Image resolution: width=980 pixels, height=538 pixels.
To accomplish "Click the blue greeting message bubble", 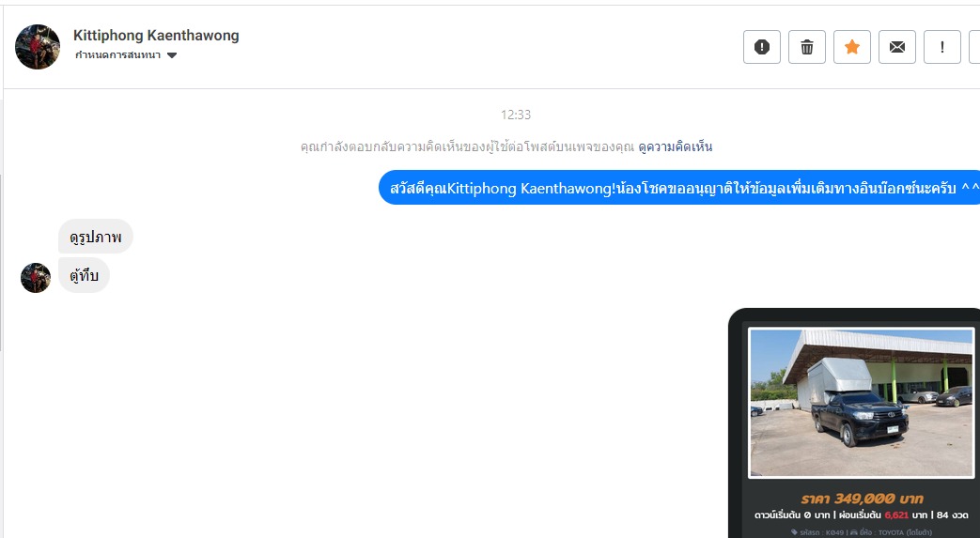I will click(679, 188).
